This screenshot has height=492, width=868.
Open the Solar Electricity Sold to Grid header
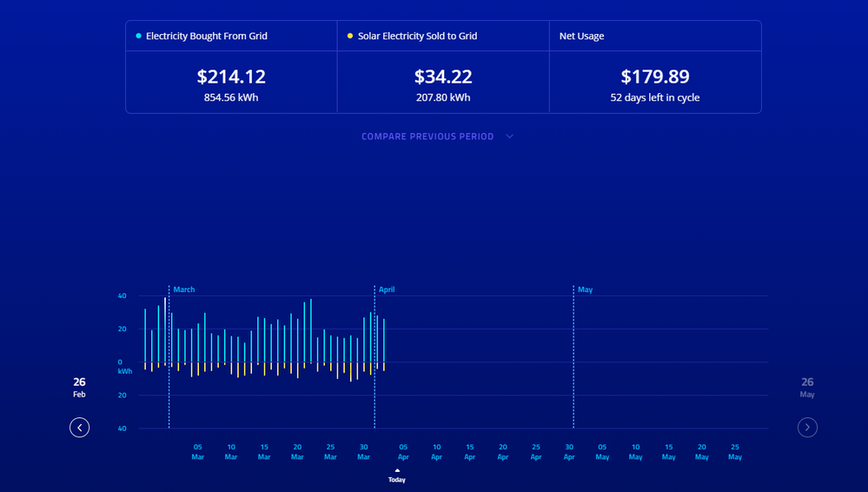tap(417, 37)
